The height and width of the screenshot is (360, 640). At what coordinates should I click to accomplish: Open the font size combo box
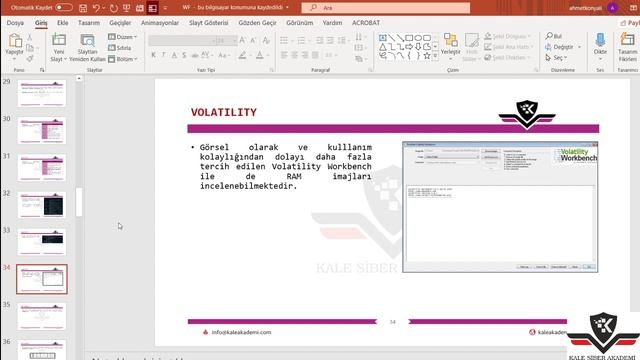pos(226,40)
